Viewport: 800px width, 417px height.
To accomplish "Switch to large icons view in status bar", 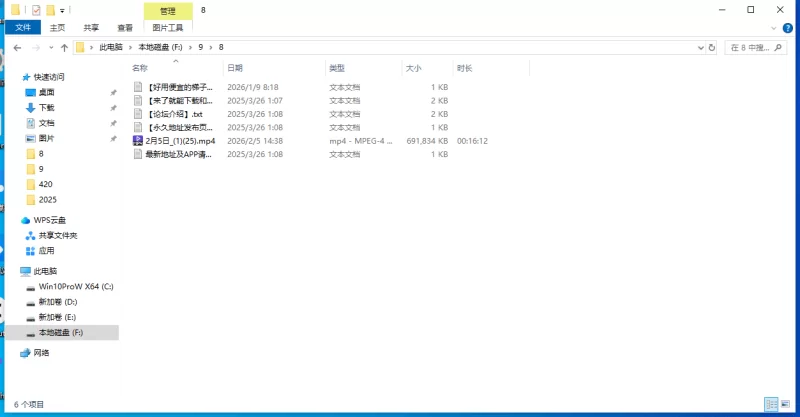I will [786, 404].
